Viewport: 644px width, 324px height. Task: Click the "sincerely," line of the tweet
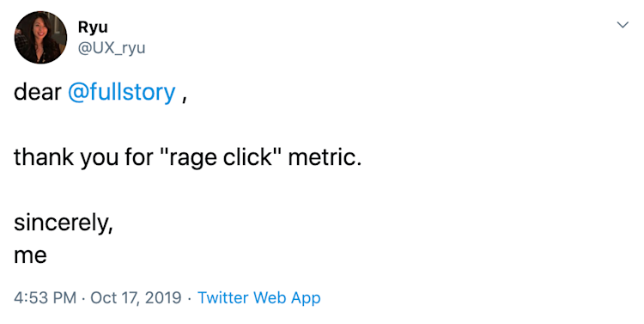64,223
